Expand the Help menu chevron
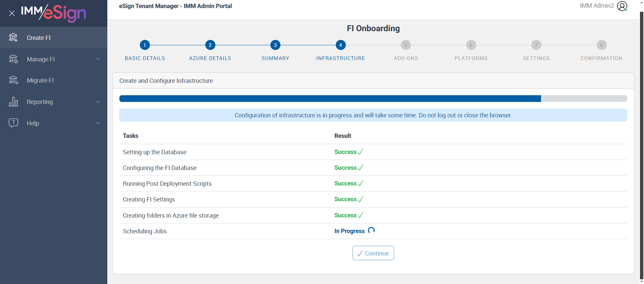The image size is (644, 284). pyautogui.click(x=98, y=123)
